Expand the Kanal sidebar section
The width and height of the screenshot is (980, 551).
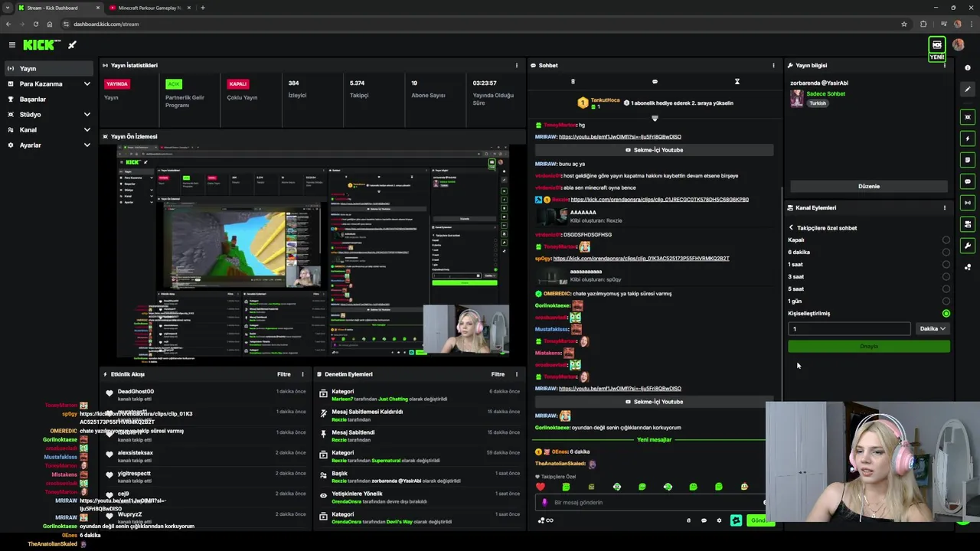click(x=49, y=129)
